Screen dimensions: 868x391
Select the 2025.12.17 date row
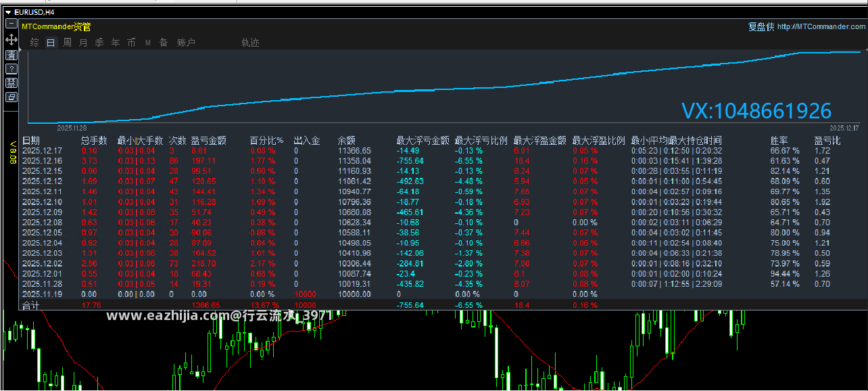coord(42,151)
